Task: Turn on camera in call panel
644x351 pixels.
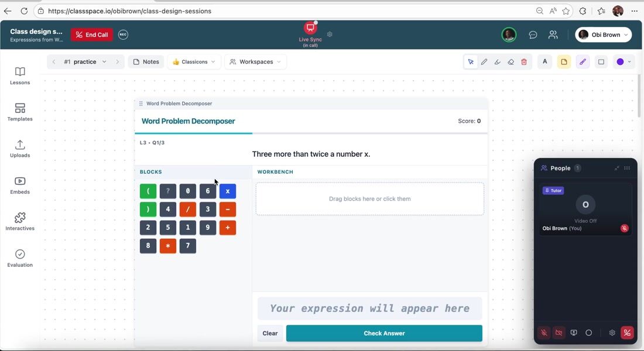Action: [559, 333]
